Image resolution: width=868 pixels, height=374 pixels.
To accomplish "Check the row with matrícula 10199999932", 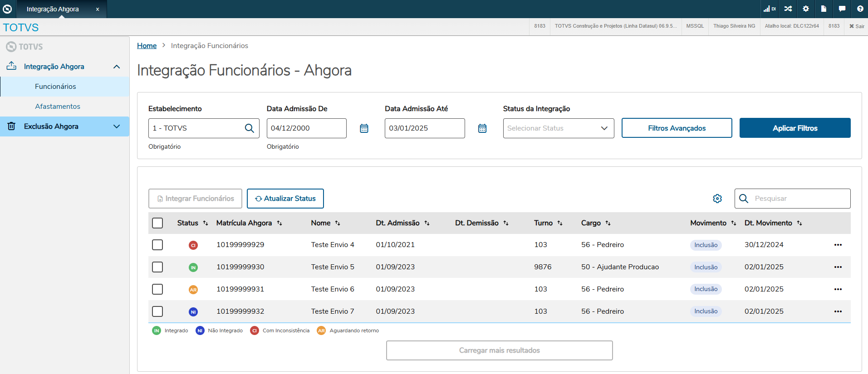I will (x=157, y=311).
